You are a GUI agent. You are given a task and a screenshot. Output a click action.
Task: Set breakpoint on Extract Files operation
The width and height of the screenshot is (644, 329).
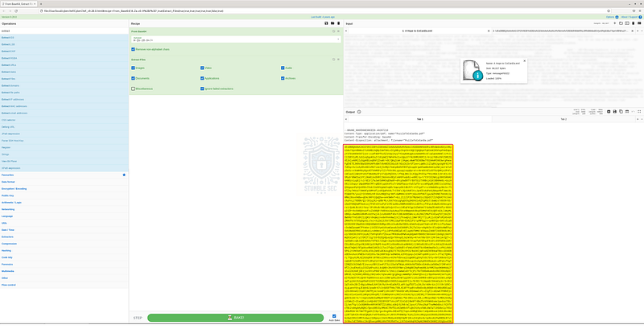tap(338, 60)
